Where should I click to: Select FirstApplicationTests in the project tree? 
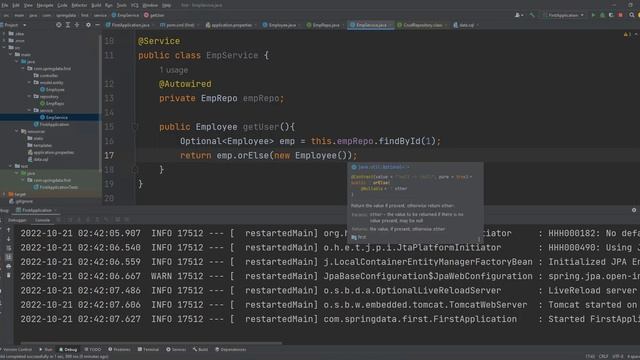56,187
